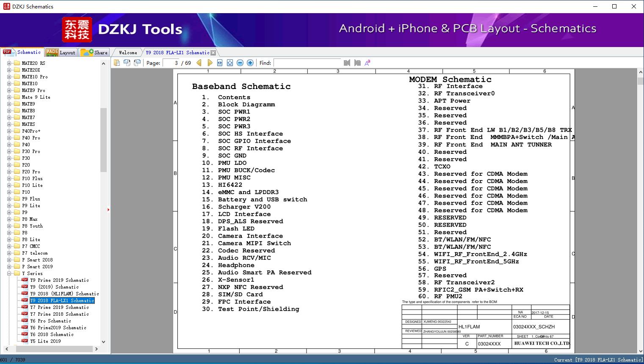
Task: Click the red splitter arrow to collapse side panel
Action: (108, 209)
